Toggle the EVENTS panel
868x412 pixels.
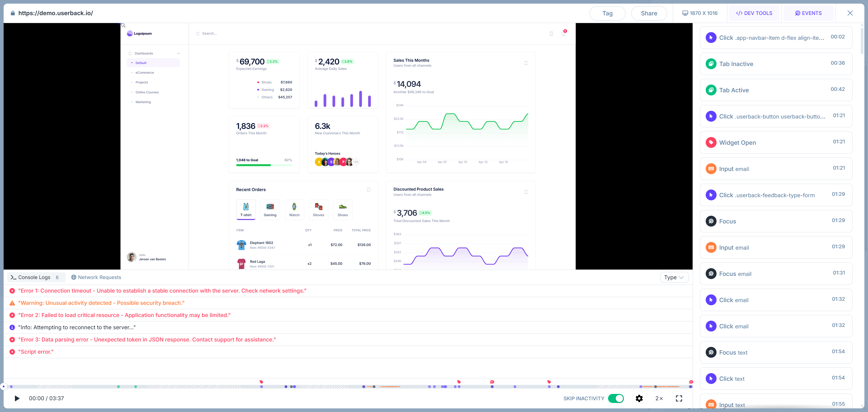coord(808,13)
